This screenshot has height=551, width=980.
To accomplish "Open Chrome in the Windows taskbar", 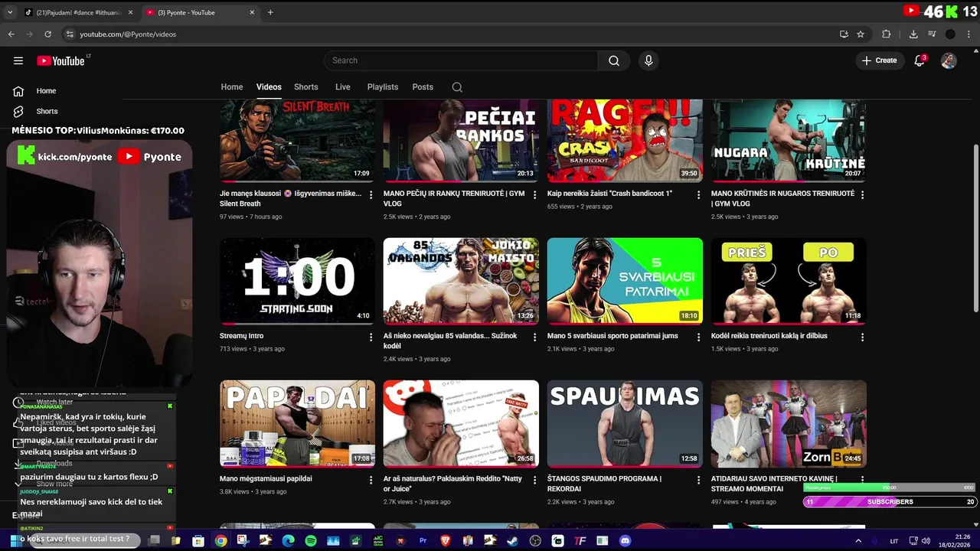I will click(x=220, y=540).
